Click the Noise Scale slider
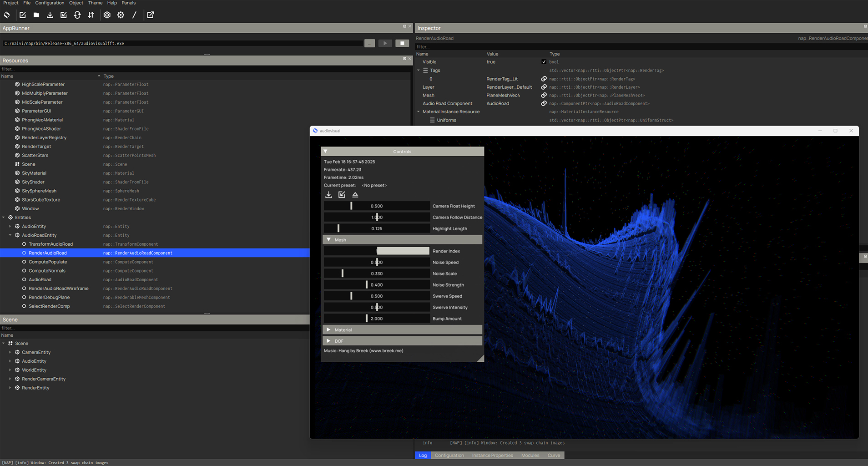 (x=376, y=274)
